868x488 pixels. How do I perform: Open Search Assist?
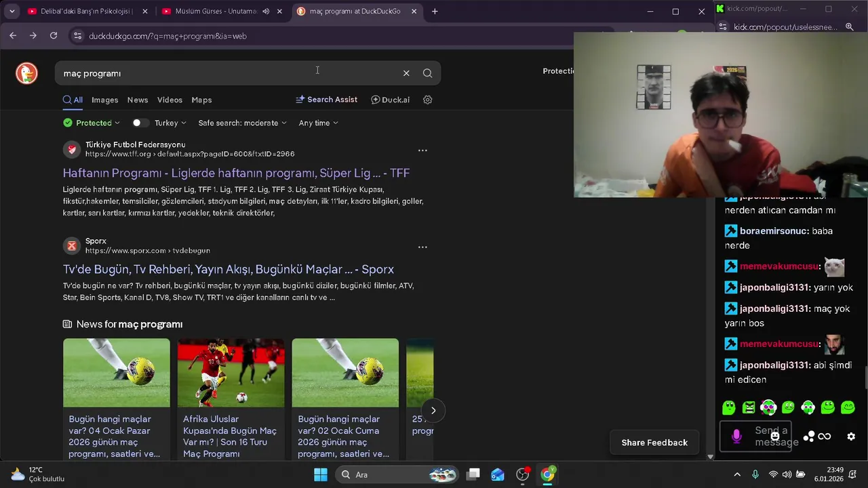[326, 100]
